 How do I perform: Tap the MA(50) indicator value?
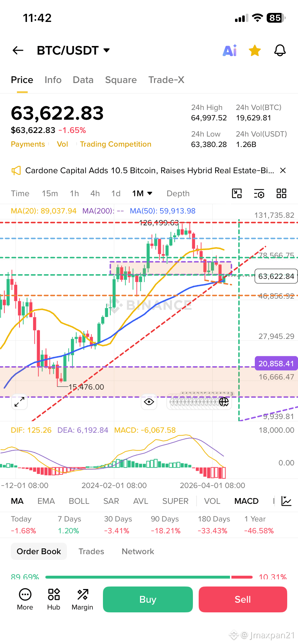pos(163,211)
